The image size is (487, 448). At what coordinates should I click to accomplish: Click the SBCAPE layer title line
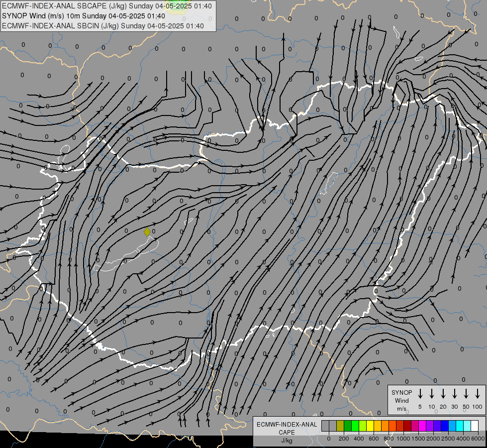(107, 6)
